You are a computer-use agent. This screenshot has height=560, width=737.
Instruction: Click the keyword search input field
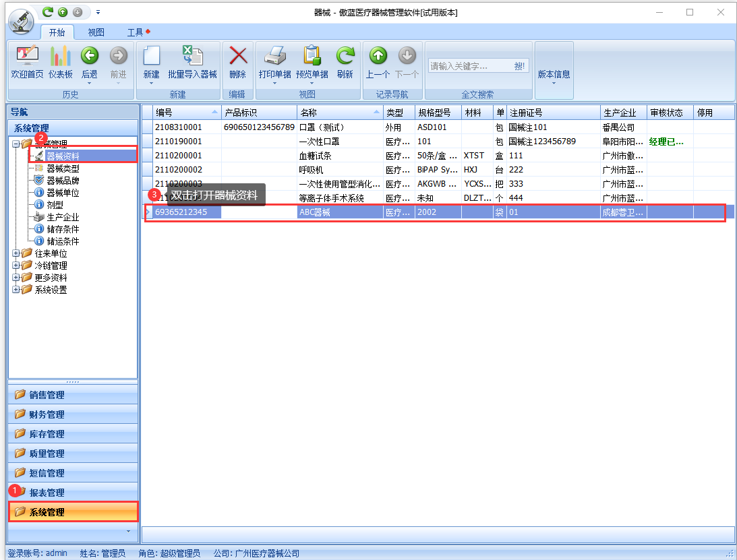(470, 66)
